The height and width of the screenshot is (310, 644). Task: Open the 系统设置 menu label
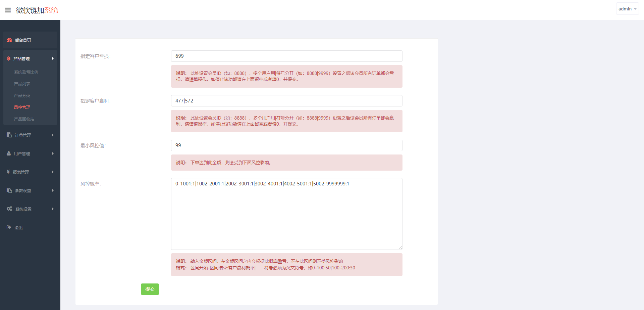(x=23, y=209)
